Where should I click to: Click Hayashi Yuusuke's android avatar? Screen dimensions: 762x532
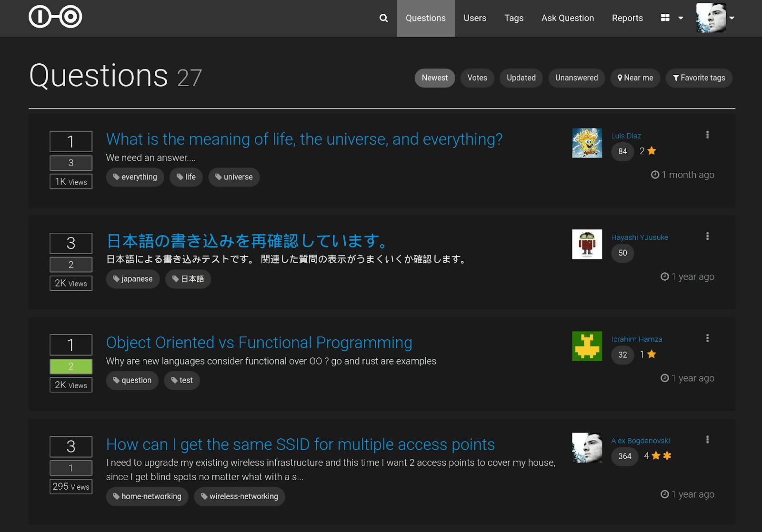click(587, 245)
